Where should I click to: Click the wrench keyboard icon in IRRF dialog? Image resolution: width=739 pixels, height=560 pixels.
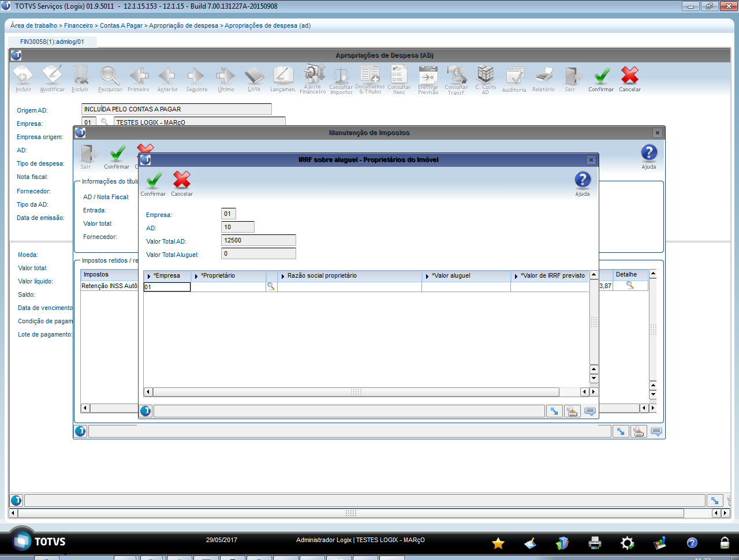(572, 411)
